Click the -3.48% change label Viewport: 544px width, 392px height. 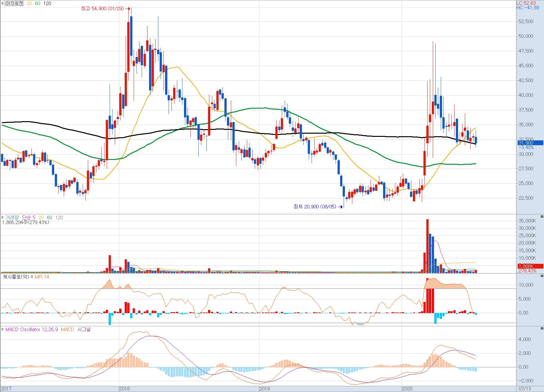526,147
